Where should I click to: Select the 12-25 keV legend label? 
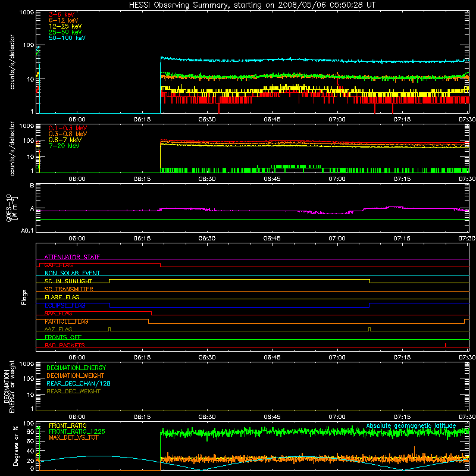(x=65, y=26)
